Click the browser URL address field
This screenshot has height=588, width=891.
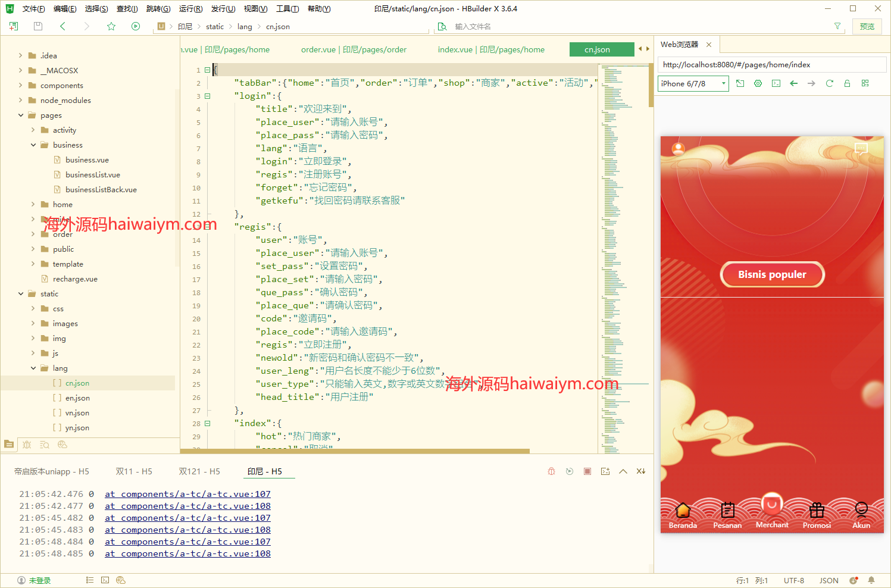771,65
